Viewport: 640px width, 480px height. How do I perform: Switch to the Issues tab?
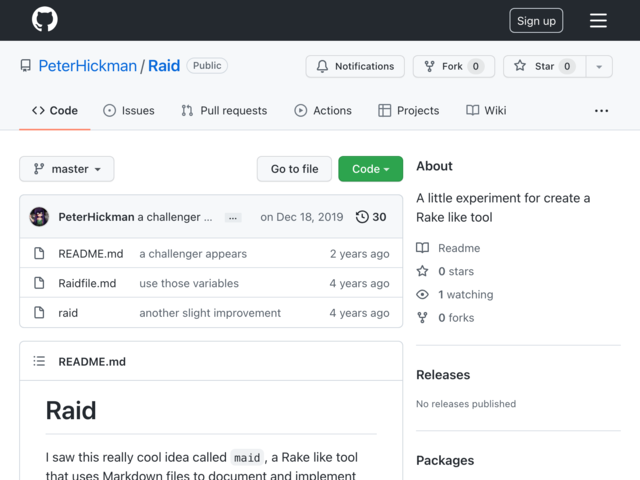point(129,111)
